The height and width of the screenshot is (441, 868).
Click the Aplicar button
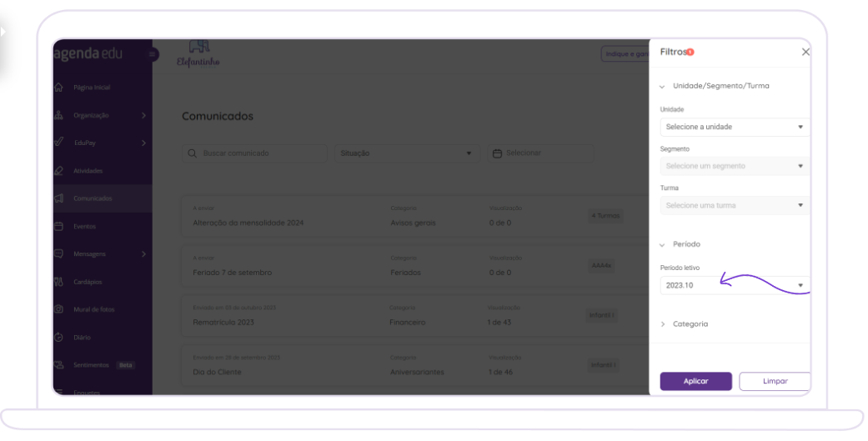point(696,381)
